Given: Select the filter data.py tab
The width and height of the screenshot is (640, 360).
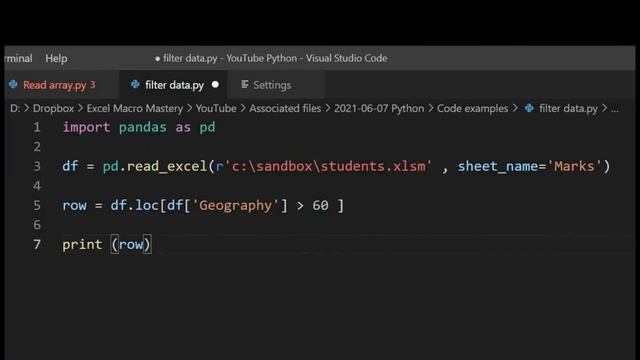Looking at the screenshot, I should coord(174,85).
